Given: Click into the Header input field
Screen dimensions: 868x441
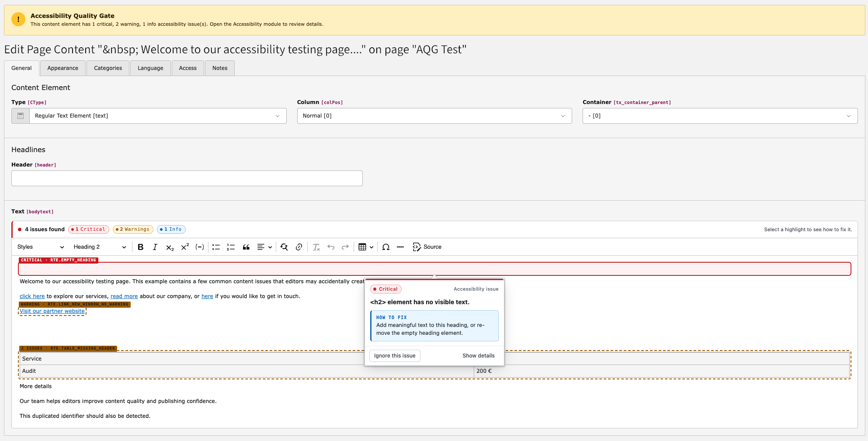Looking at the screenshot, I should click(187, 178).
